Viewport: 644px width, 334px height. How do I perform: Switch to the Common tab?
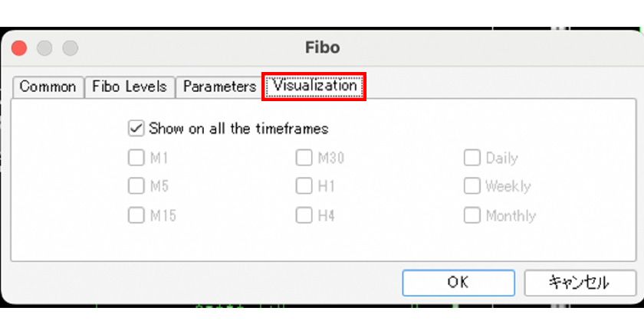(x=48, y=87)
